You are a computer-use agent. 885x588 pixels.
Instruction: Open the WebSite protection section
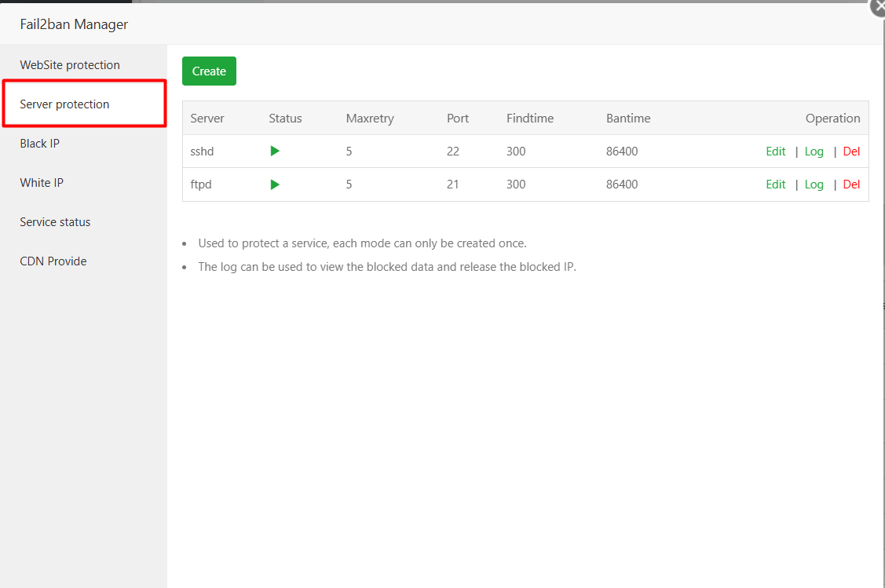(x=70, y=64)
